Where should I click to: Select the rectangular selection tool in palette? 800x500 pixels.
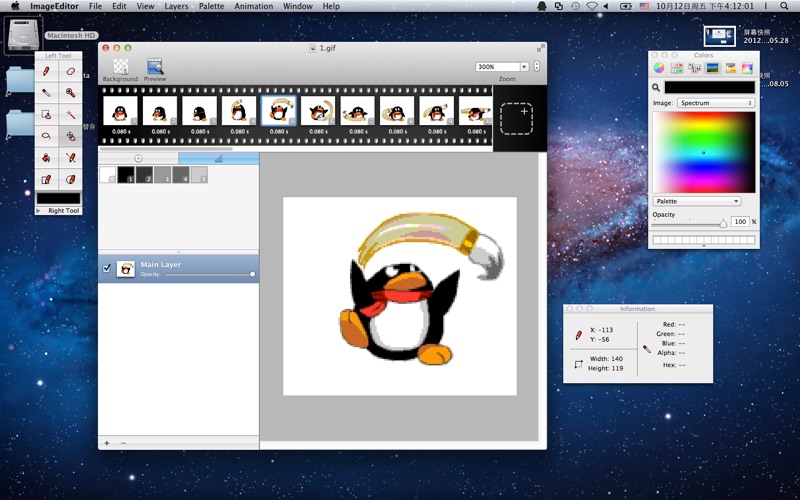point(46,115)
